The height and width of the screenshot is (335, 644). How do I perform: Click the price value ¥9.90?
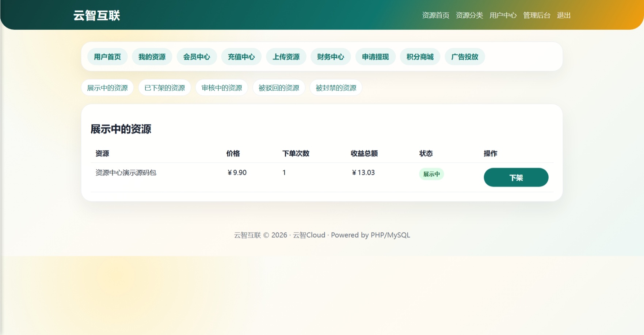point(237,173)
